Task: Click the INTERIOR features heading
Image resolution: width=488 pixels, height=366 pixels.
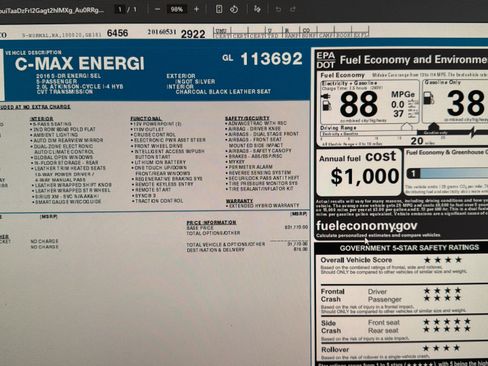Action: pyautogui.click(x=42, y=119)
